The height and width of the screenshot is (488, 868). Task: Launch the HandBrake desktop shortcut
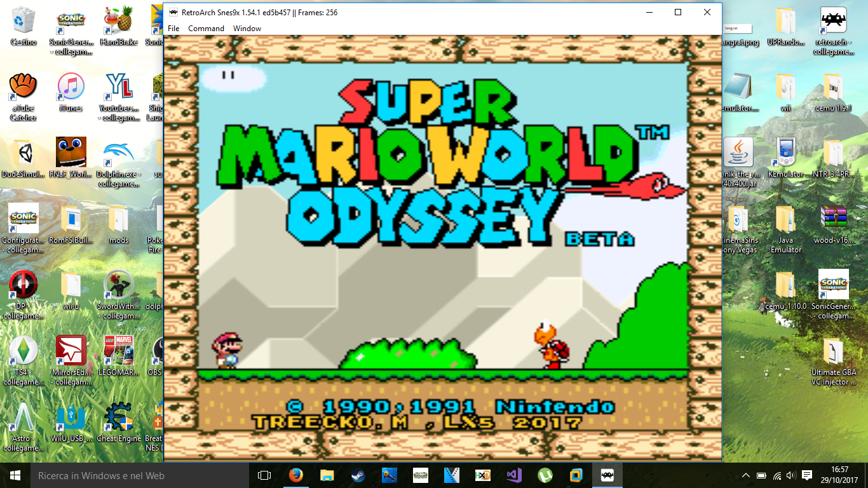pyautogui.click(x=119, y=26)
